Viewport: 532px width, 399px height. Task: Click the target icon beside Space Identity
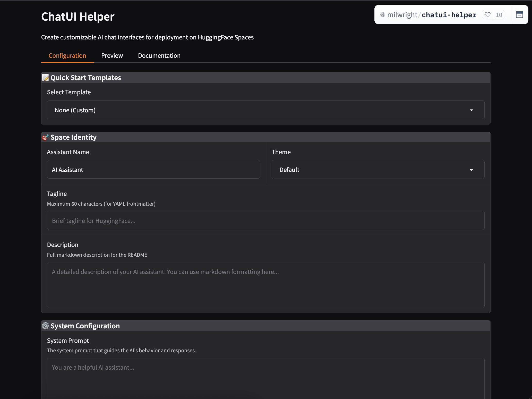tap(45, 137)
